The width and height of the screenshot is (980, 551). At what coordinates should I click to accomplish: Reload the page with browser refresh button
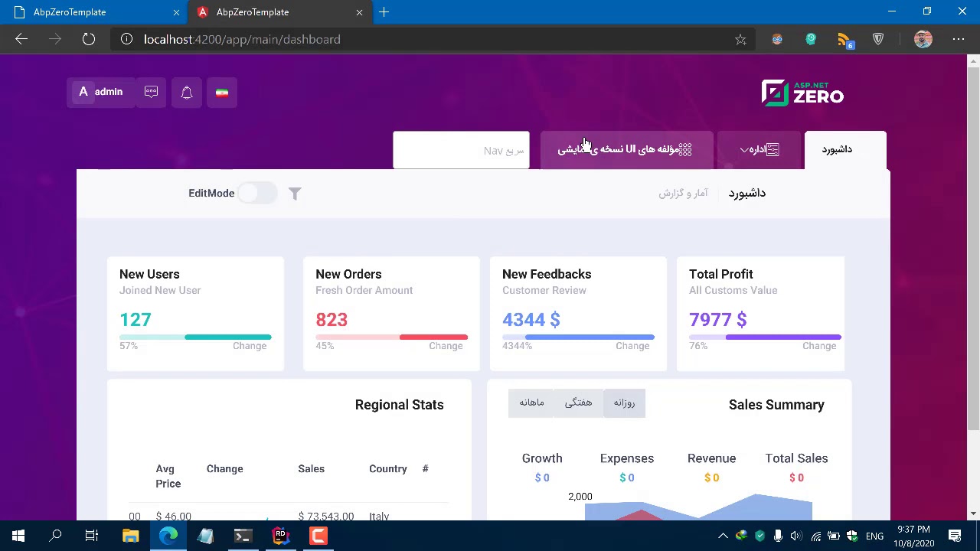[x=89, y=39]
